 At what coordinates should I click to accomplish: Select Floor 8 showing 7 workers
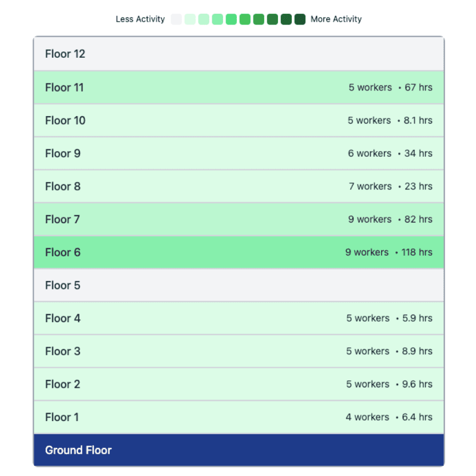(238, 187)
